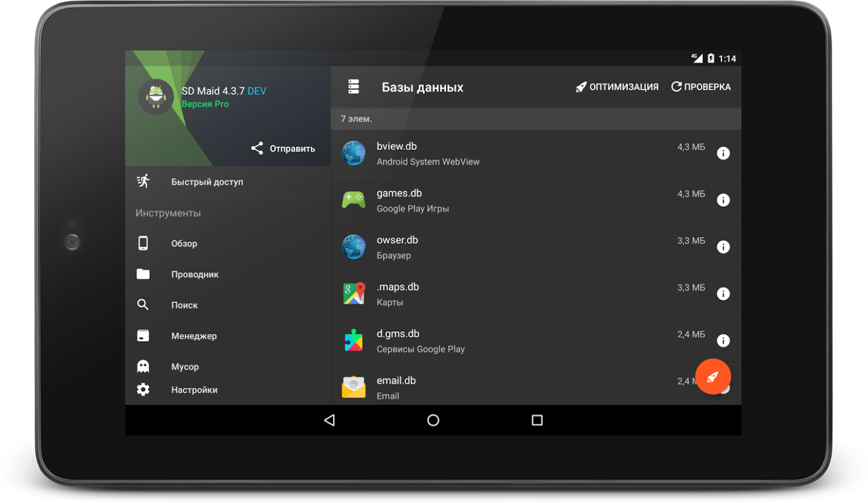The height and width of the screenshot is (503, 868).
Task: Click the SD Maid 4.3.7 DEV title
Action: click(x=224, y=91)
